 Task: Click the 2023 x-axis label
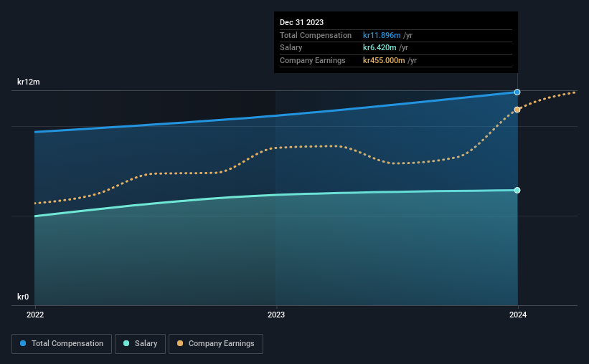(x=276, y=315)
